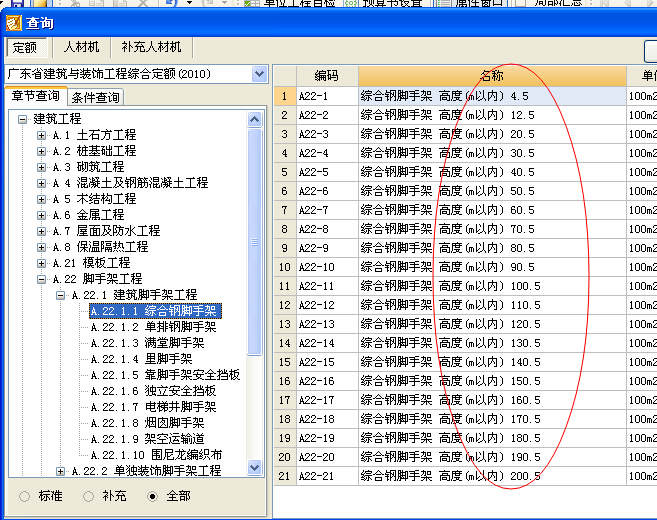657x520 pixels.
Task: Click code cell A22-5
Action: pyautogui.click(x=327, y=172)
